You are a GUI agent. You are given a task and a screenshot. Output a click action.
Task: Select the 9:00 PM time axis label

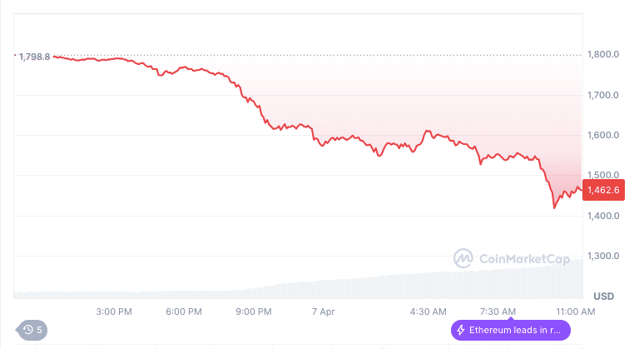click(254, 312)
